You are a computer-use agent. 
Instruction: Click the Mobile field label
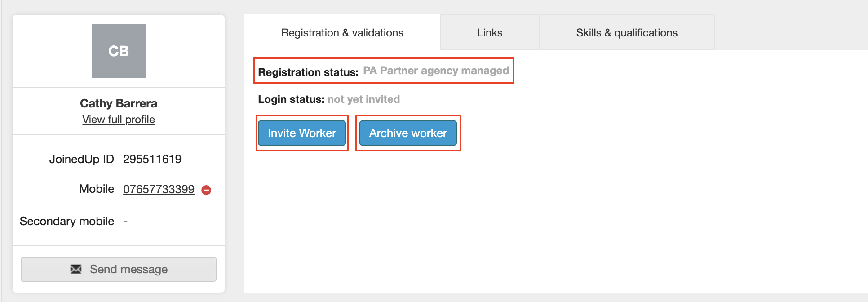(97, 189)
